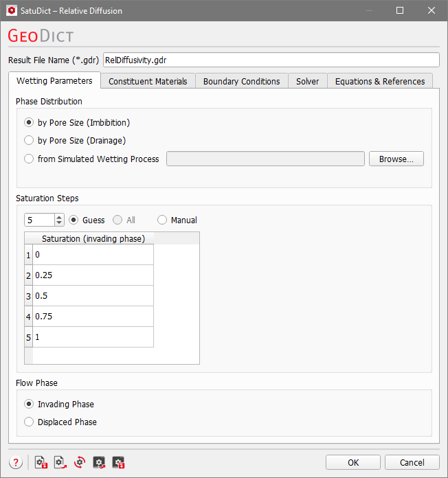This screenshot has height=478, width=448.
Task: Open the red question mark help button
Action: (16, 462)
